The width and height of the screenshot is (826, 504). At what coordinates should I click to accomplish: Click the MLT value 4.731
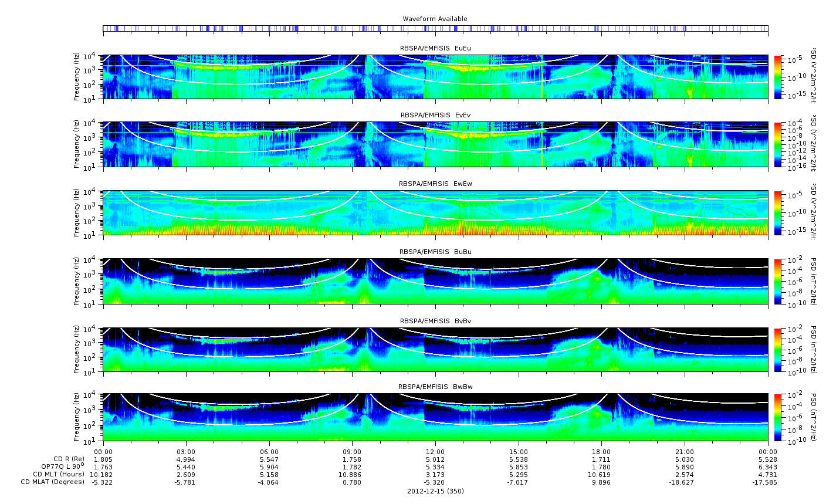tap(767, 474)
